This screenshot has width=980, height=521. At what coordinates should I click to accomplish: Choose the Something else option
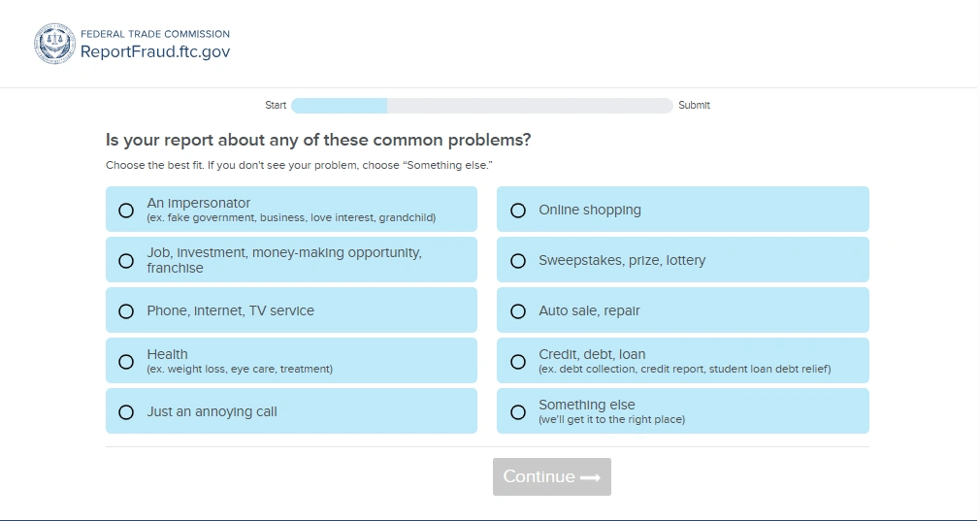518,412
